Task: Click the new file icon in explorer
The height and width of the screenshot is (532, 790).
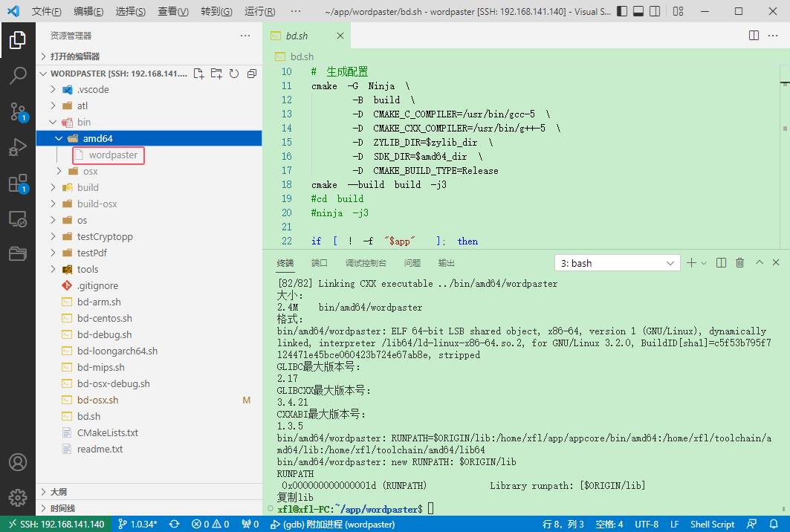Action: pyautogui.click(x=198, y=74)
